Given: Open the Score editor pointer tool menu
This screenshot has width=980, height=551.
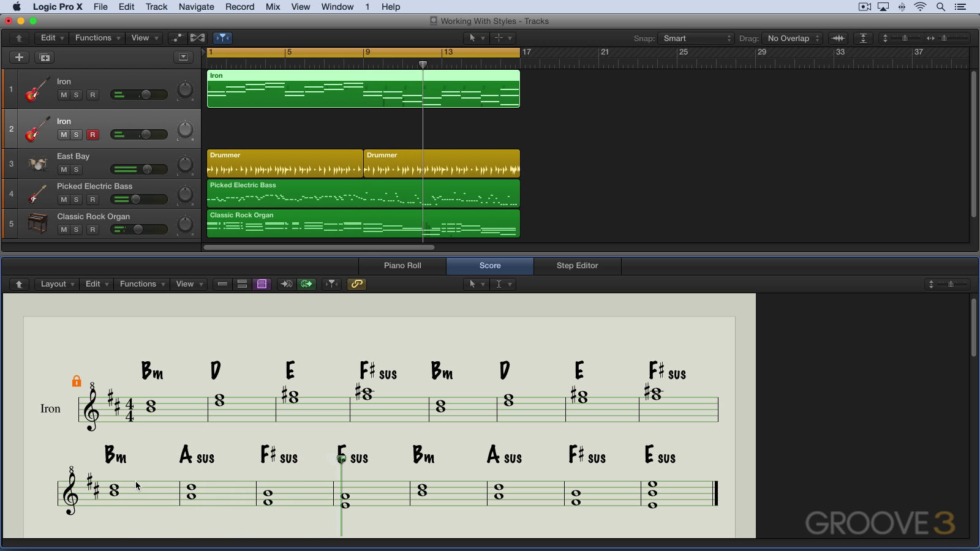Looking at the screenshot, I should [x=476, y=284].
